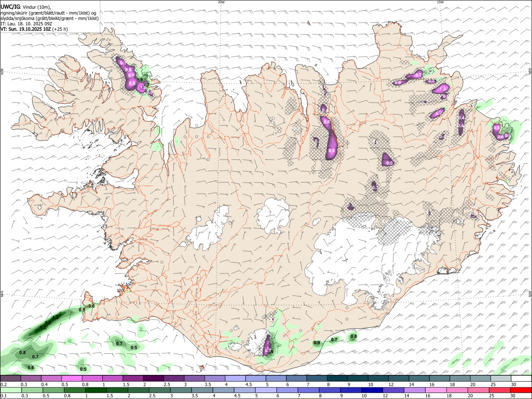
Task: Click the '0.4' value on the upper legend
Action: tap(44, 384)
